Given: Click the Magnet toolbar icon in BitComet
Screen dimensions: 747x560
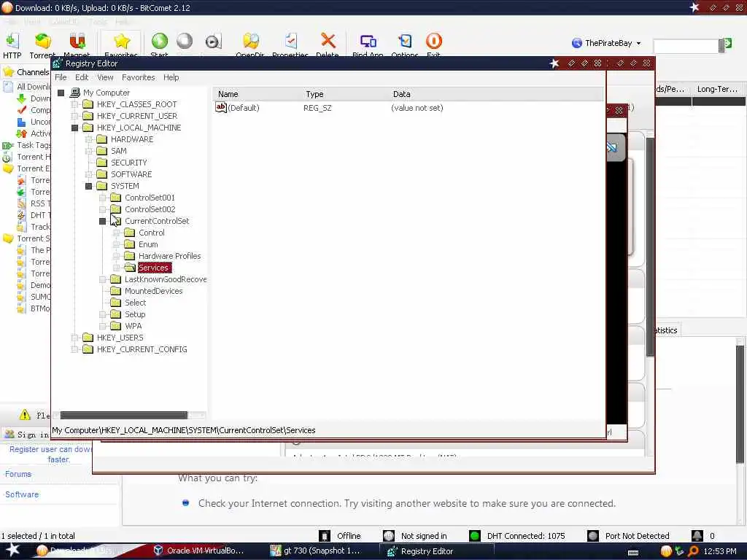Looking at the screenshot, I should (x=77, y=42).
